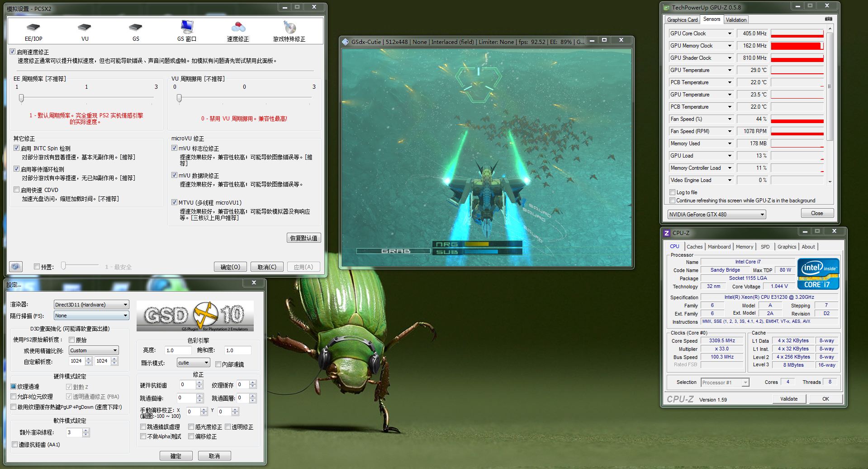Click Validate in CPU-Z
This screenshot has height=469, width=868.
pyautogui.click(x=789, y=399)
